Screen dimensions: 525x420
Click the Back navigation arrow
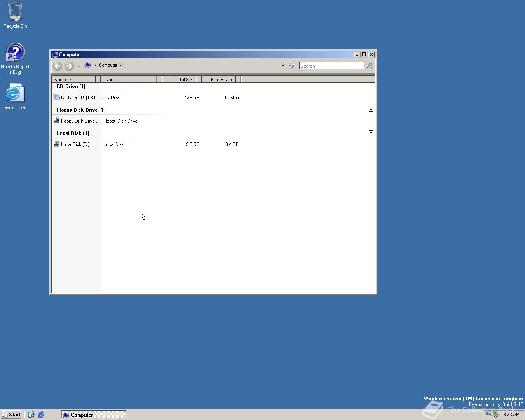point(57,66)
